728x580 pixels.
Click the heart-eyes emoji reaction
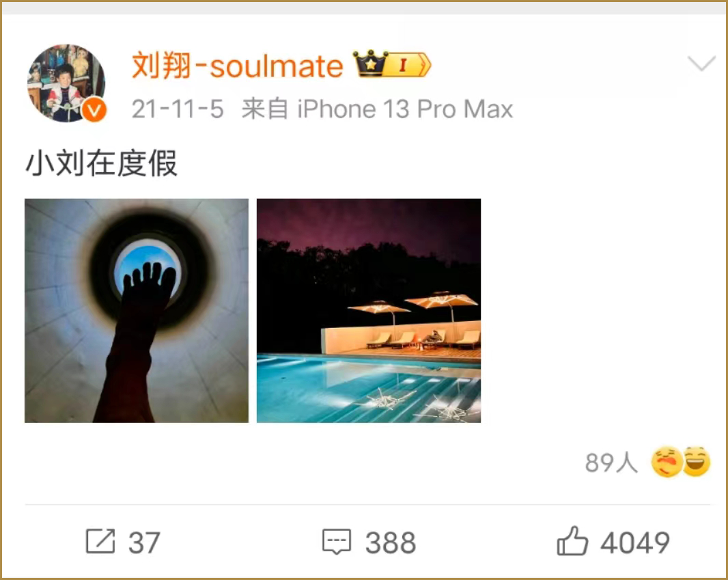[x=667, y=462]
